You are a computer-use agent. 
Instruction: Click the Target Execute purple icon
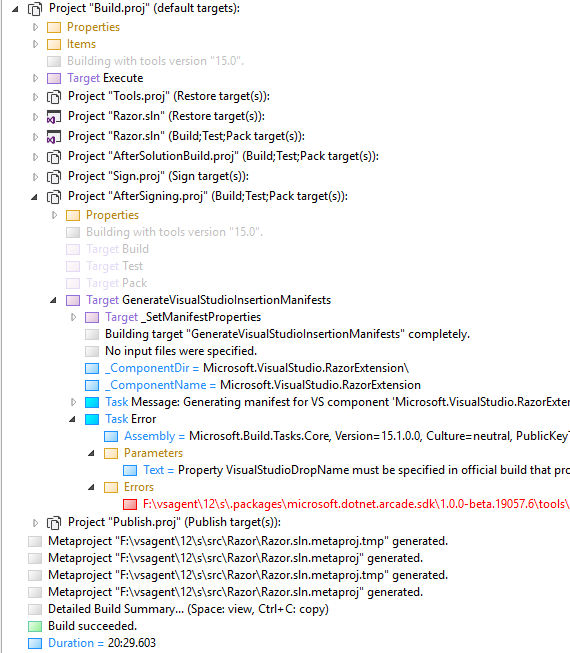(54, 79)
